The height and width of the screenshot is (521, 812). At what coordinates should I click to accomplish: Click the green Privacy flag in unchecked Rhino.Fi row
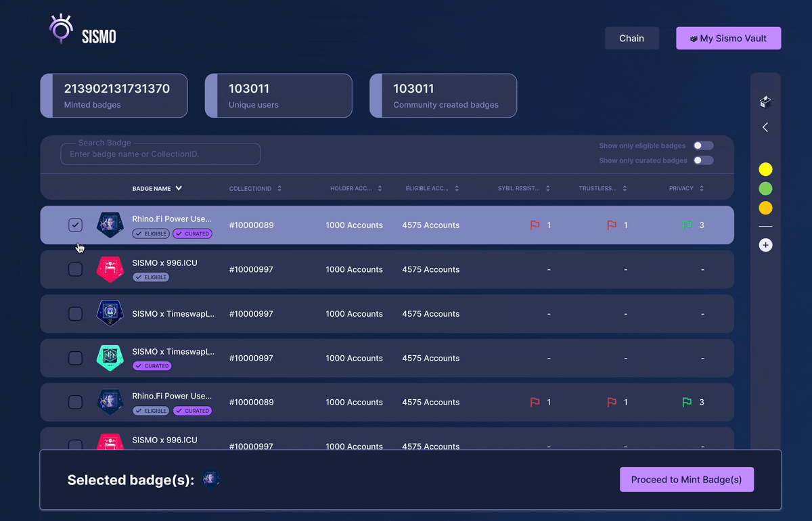tap(687, 402)
